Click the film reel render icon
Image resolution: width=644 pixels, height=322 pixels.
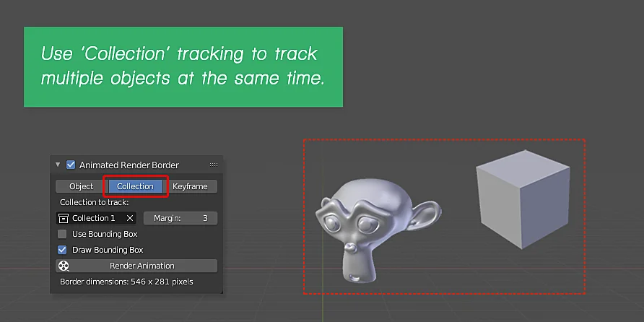[x=64, y=266]
